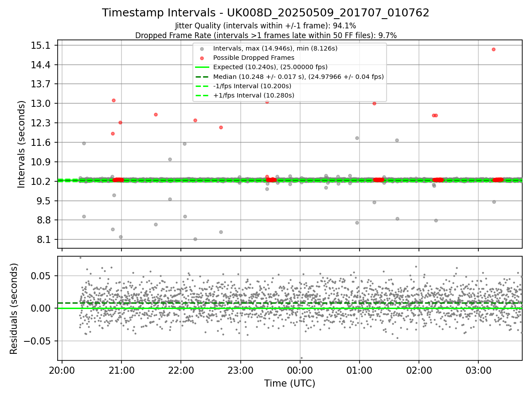Select legend entry 'Median (10.248 +/- 0.017 s)'
Screen dimensions: 532x399
298,77
